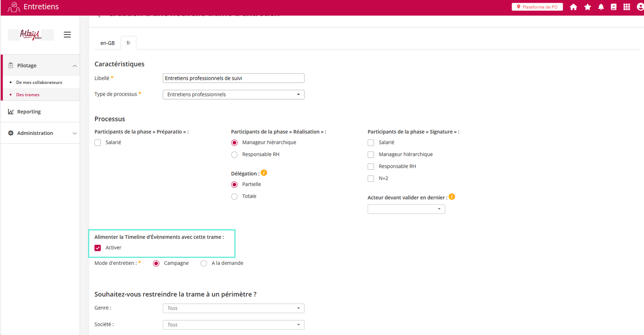644x335 pixels.
Task: Choose the A la demande mode
Action: click(204, 264)
